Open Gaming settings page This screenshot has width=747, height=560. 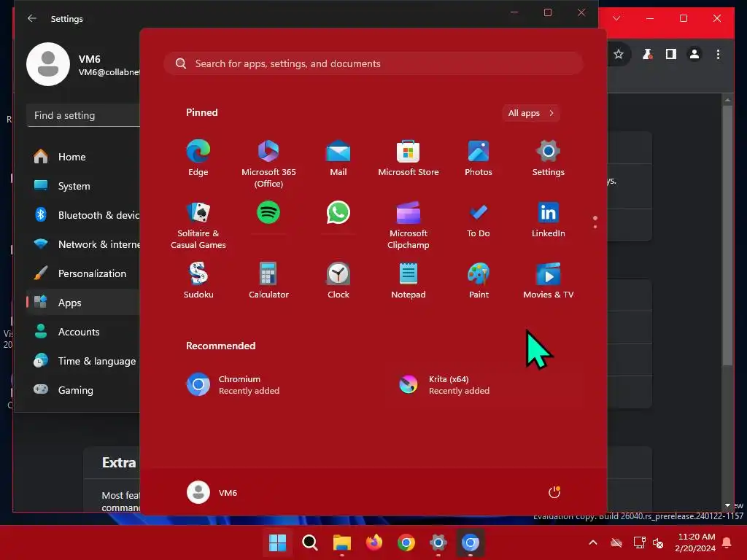click(x=83, y=390)
